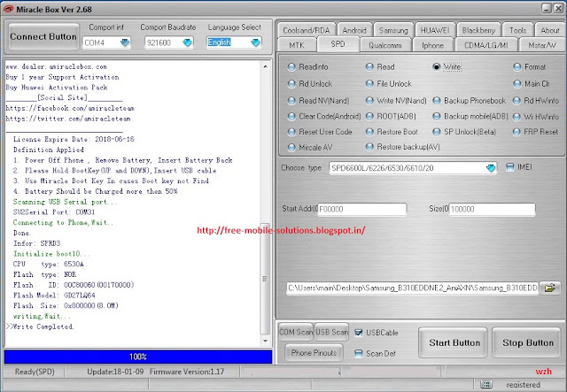Select the Rd Unlock option
567x392 pixels.
(291, 84)
